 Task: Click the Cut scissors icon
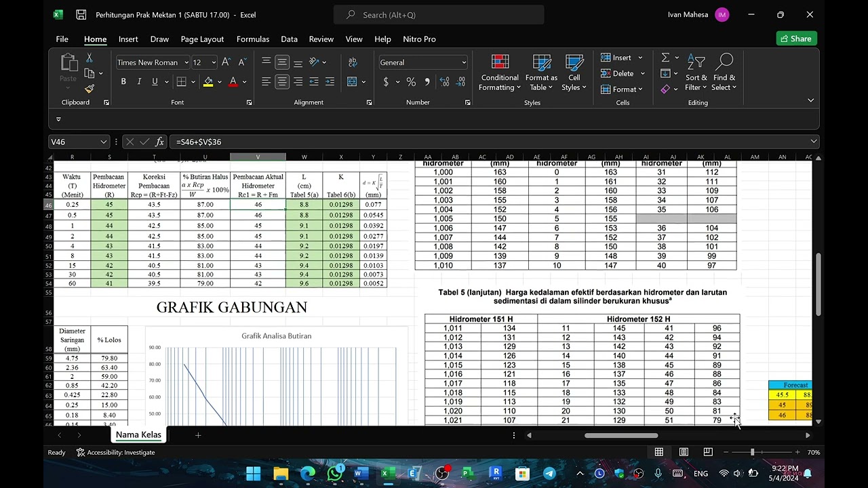coord(89,58)
